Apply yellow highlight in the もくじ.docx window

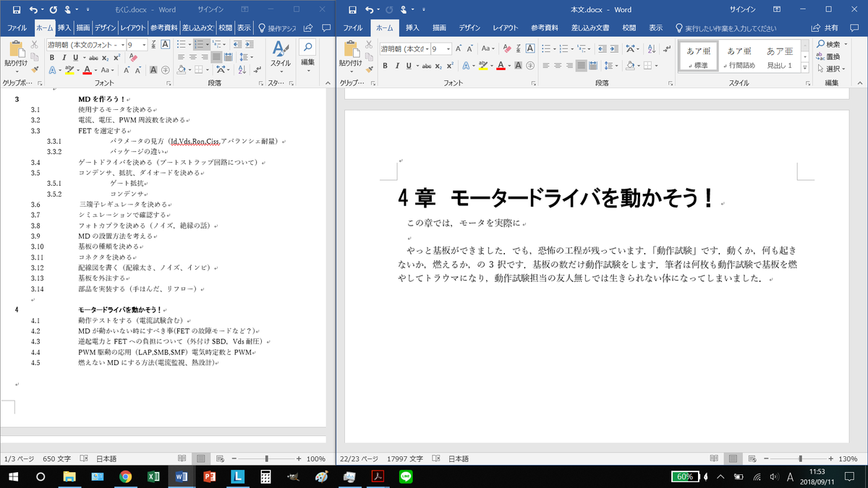pos(69,70)
